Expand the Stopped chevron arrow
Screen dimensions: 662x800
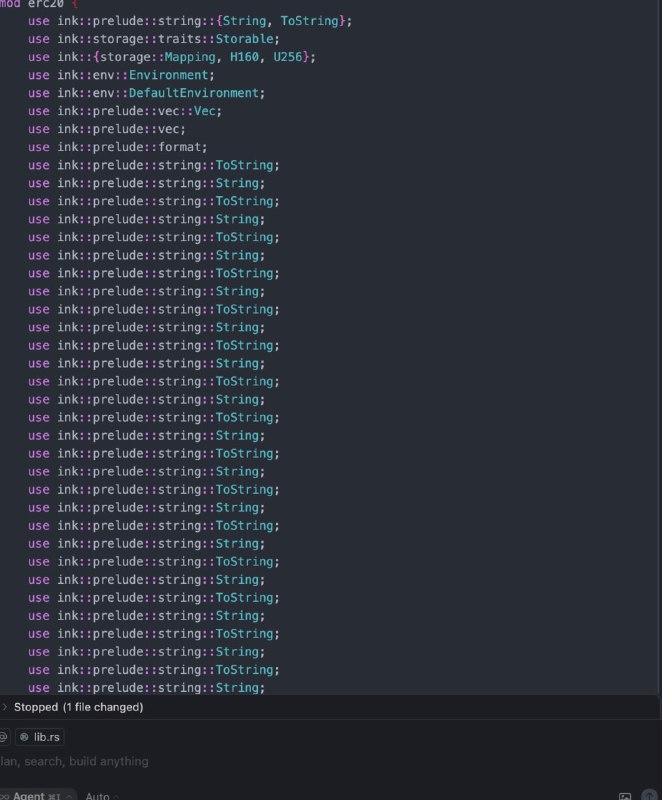tap(5, 707)
